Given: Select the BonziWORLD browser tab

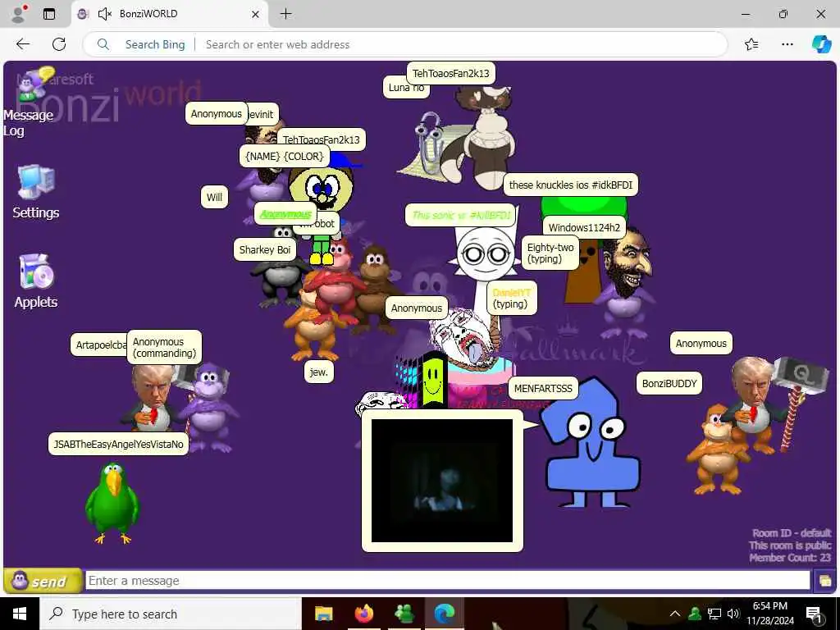Looking at the screenshot, I should click(169, 14).
